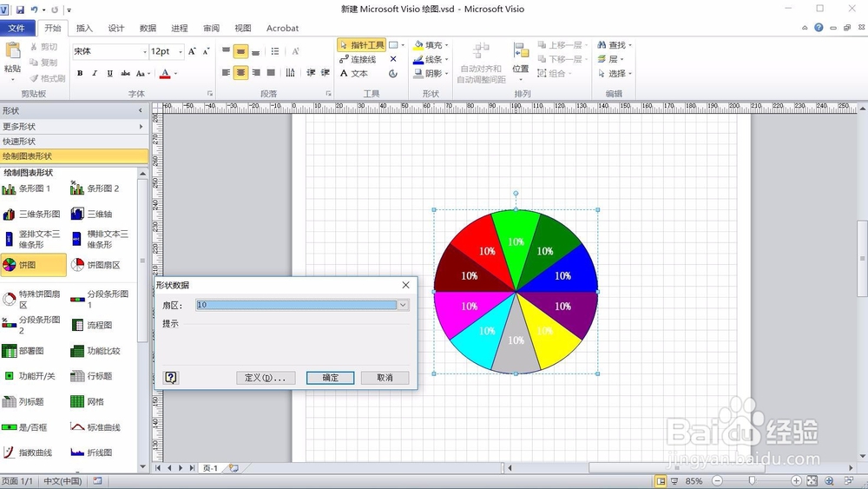
Task: Decrease font size with shrink-font icon
Action: [206, 51]
